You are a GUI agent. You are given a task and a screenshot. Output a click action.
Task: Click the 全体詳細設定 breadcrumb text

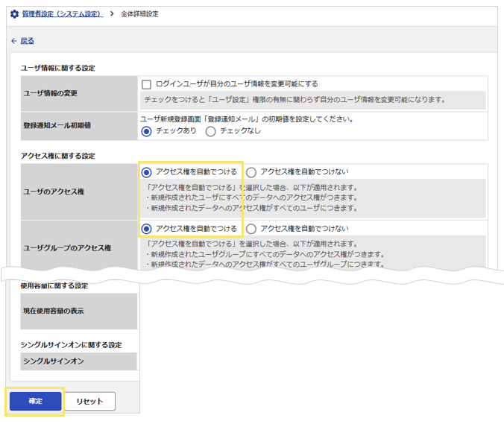pyautogui.click(x=139, y=14)
